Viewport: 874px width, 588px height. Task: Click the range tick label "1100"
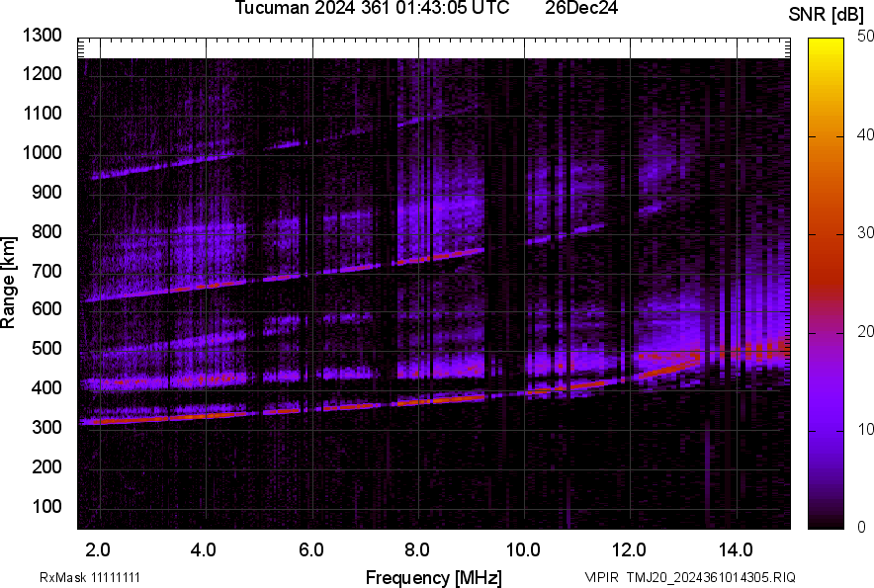tap(42, 113)
